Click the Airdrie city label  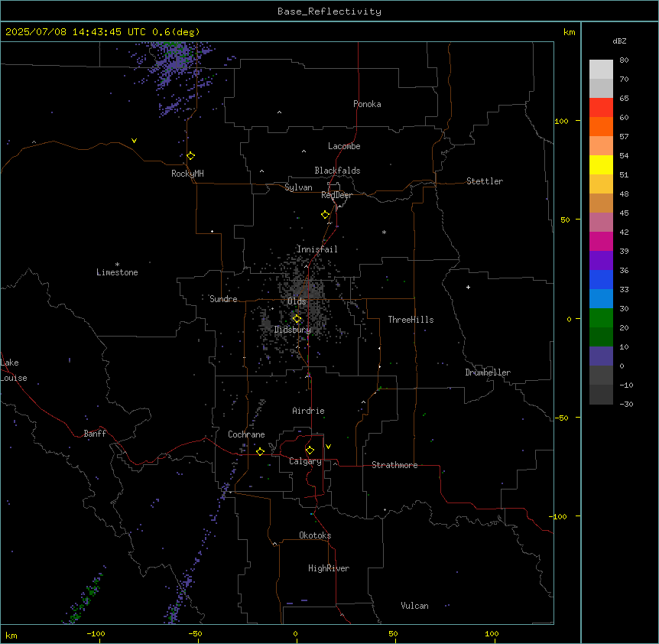pyautogui.click(x=308, y=411)
